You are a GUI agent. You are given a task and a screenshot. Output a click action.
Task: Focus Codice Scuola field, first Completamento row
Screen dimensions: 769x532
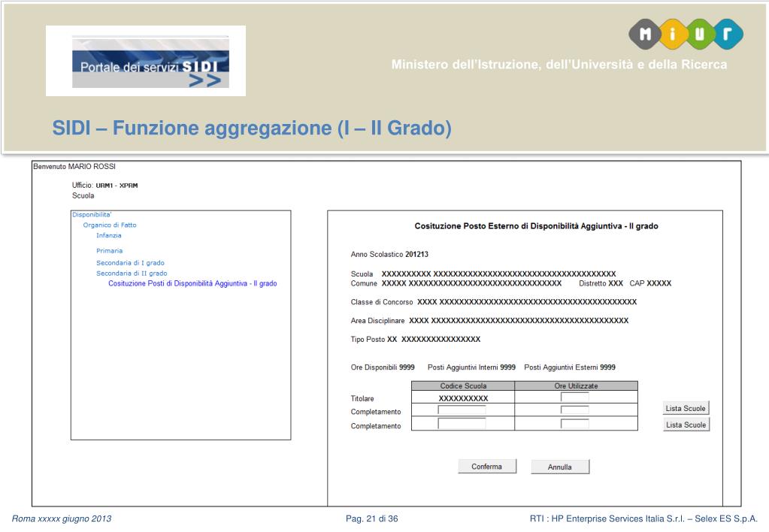click(x=462, y=410)
